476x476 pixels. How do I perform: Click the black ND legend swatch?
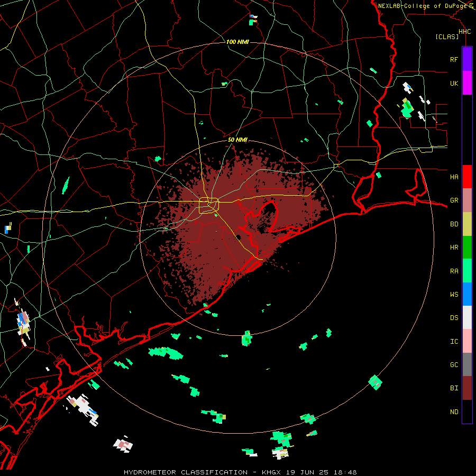pyautogui.click(x=467, y=411)
